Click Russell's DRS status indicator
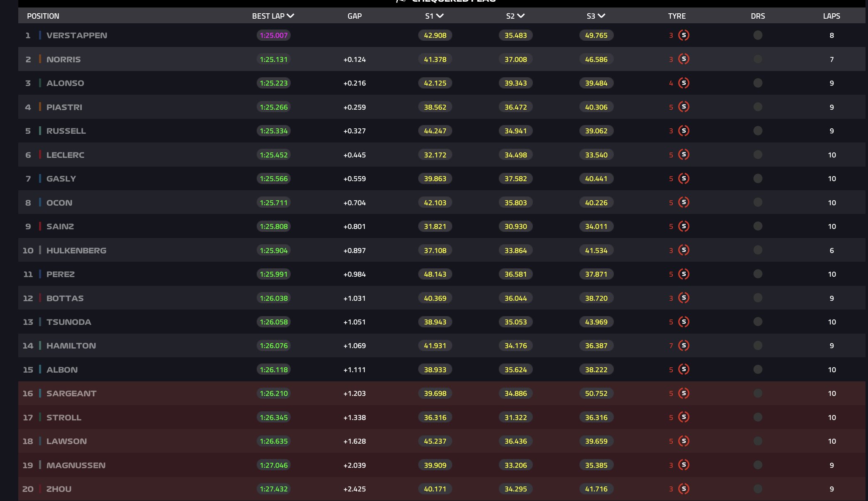Screen dimensions: 868x501 pos(758,131)
